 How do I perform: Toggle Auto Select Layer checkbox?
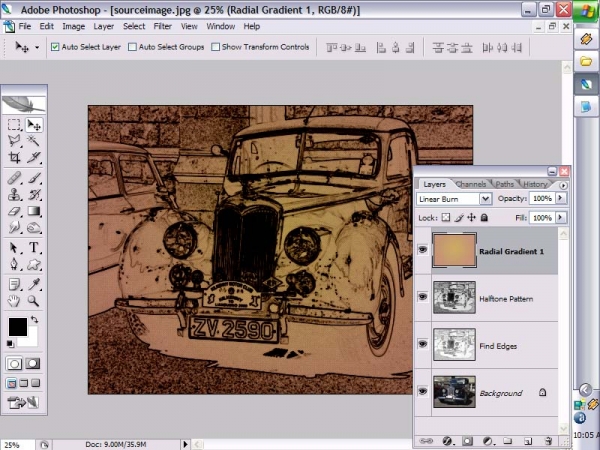(55, 47)
